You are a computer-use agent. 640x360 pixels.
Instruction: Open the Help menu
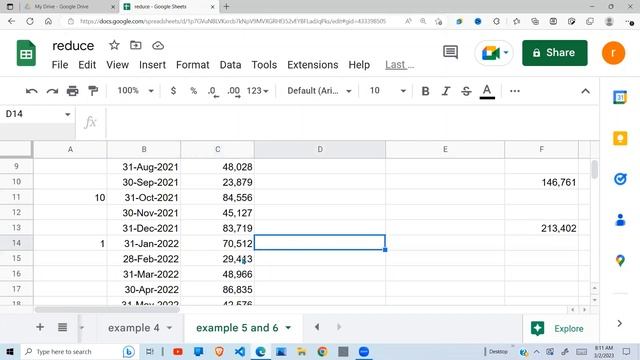[x=359, y=65]
